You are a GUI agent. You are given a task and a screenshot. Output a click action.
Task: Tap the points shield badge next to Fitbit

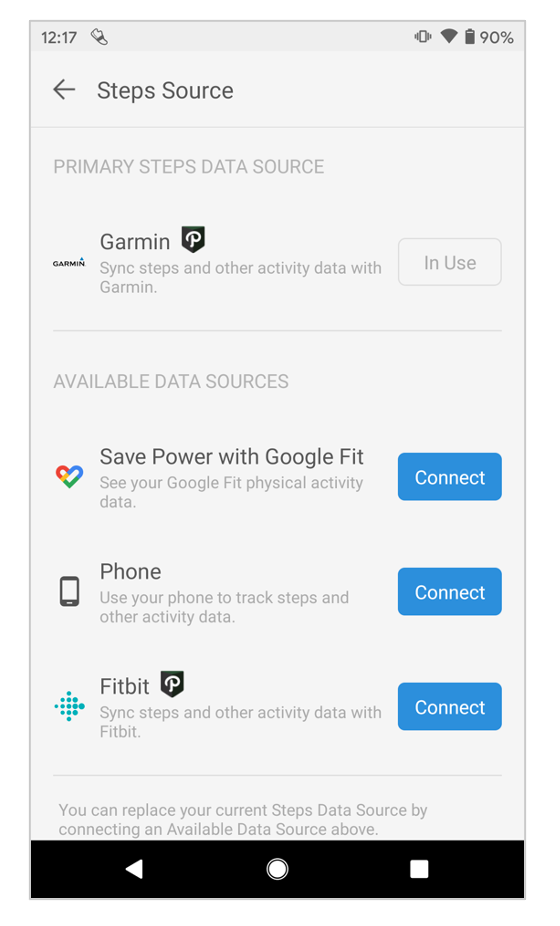point(172,684)
